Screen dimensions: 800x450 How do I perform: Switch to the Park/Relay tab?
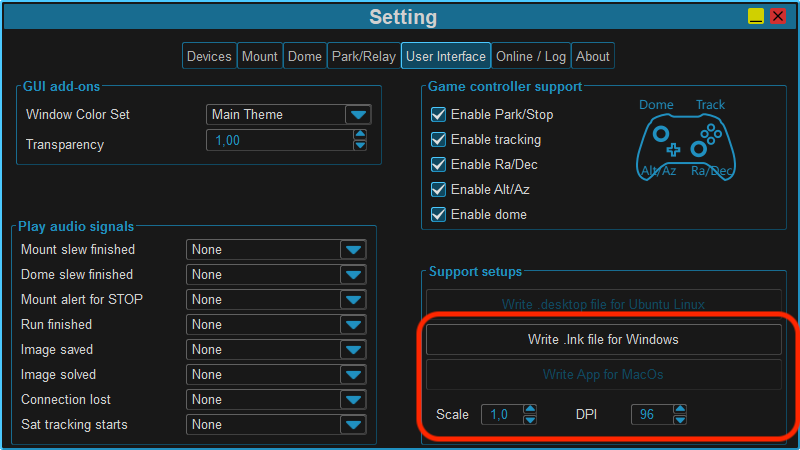(364, 56)
